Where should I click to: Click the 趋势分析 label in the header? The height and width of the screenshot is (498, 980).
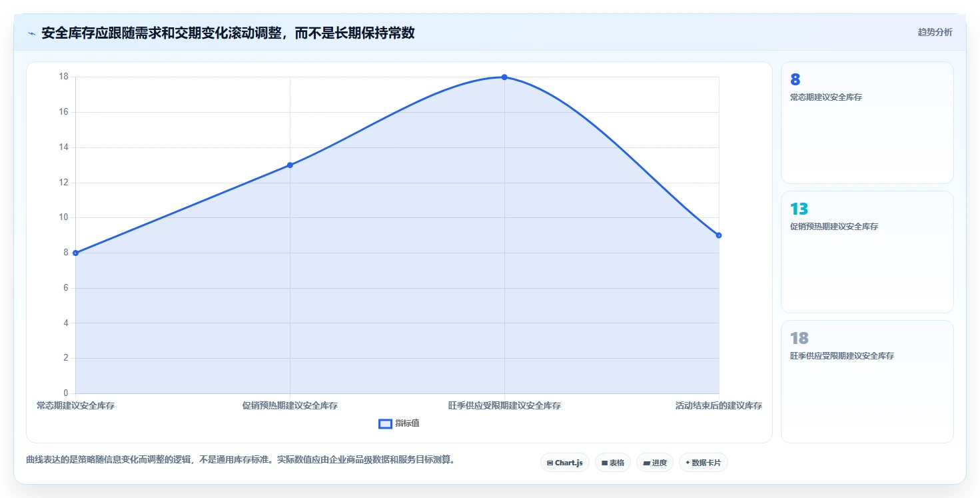click(935, 32)
